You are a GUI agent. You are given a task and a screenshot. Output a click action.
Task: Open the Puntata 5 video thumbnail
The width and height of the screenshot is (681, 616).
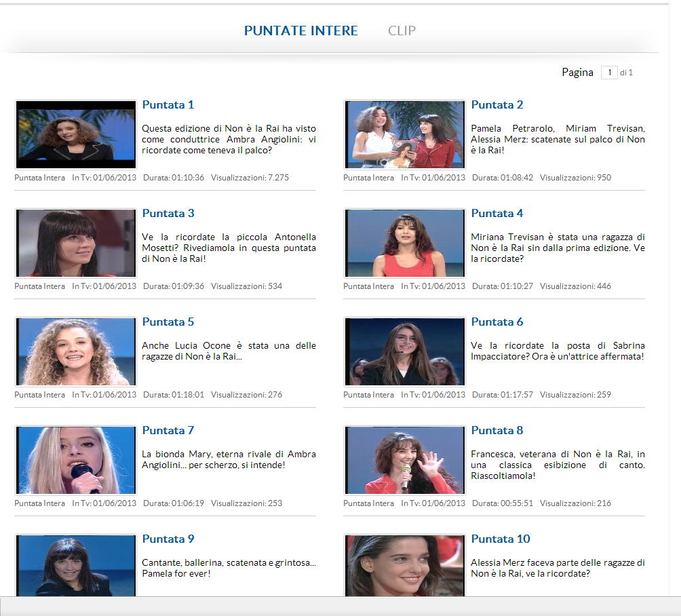[x=75, y=351]
